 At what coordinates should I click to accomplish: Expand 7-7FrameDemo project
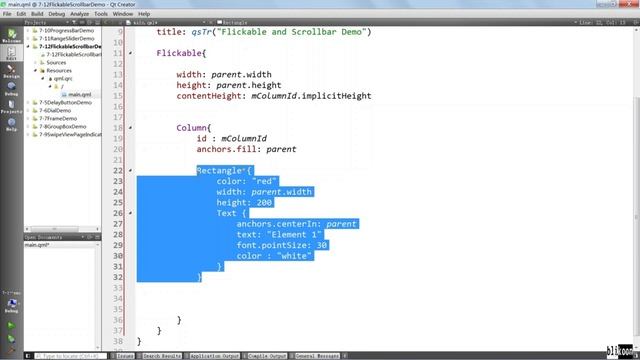click(x=28, y=118)
